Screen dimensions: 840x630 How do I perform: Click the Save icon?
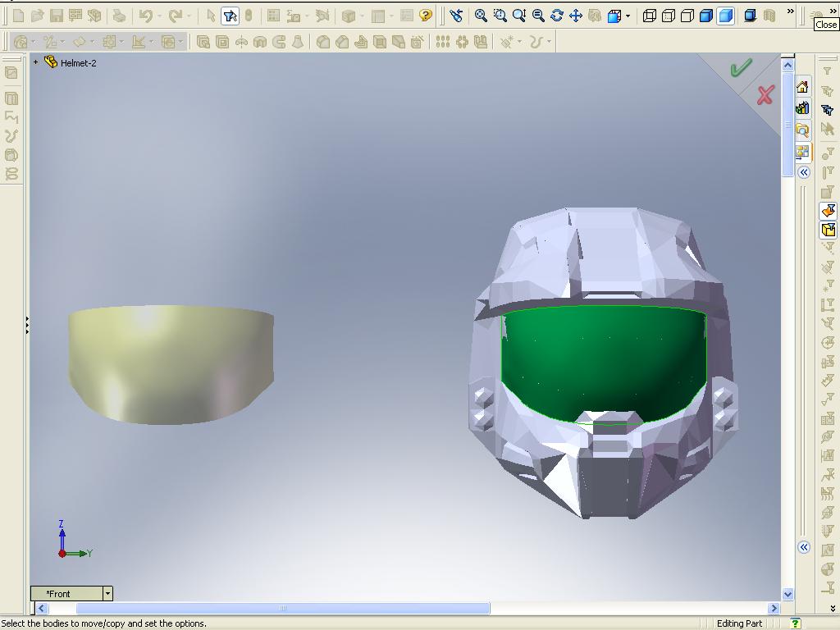pos(57,16)
